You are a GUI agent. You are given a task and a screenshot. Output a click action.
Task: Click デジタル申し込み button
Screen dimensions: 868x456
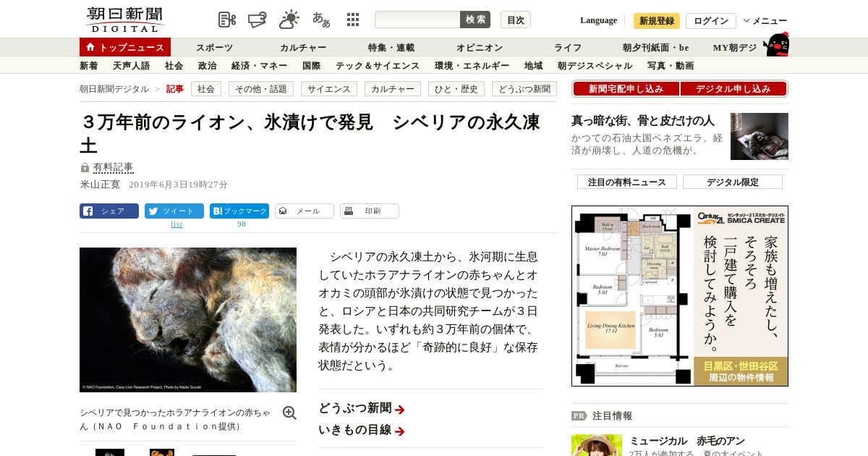point(733,89)
